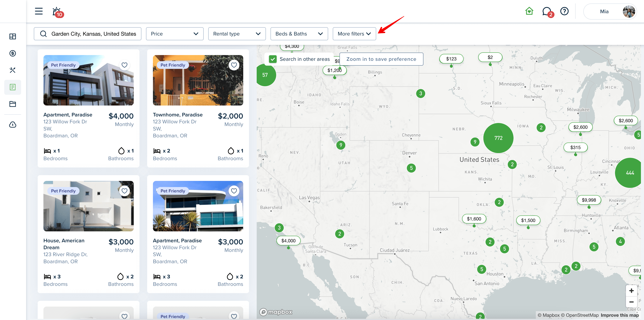
Task: Open the $3,000 Apartment, Paradise photo
Action: pos(198,206)
